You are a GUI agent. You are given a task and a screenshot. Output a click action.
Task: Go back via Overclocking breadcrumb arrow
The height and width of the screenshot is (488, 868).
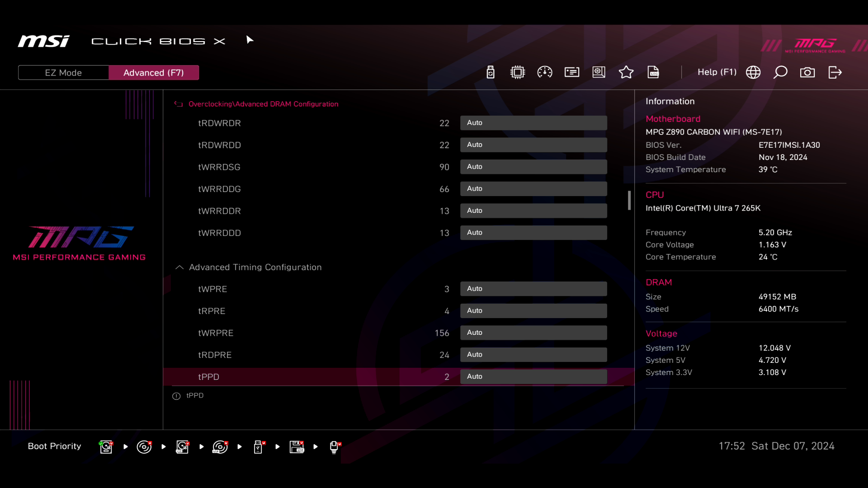pos(179,104)
